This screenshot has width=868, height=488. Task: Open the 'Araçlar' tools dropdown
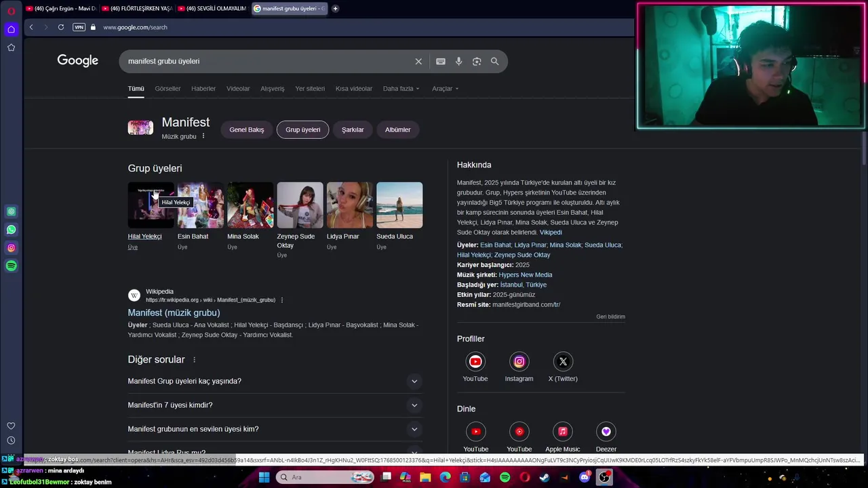point(445,89)
